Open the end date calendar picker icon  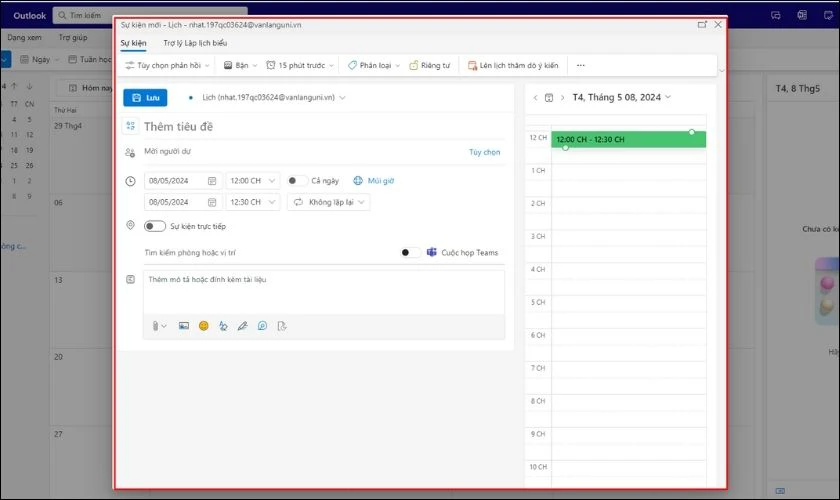pyautogui.click(x=212, y=202)
